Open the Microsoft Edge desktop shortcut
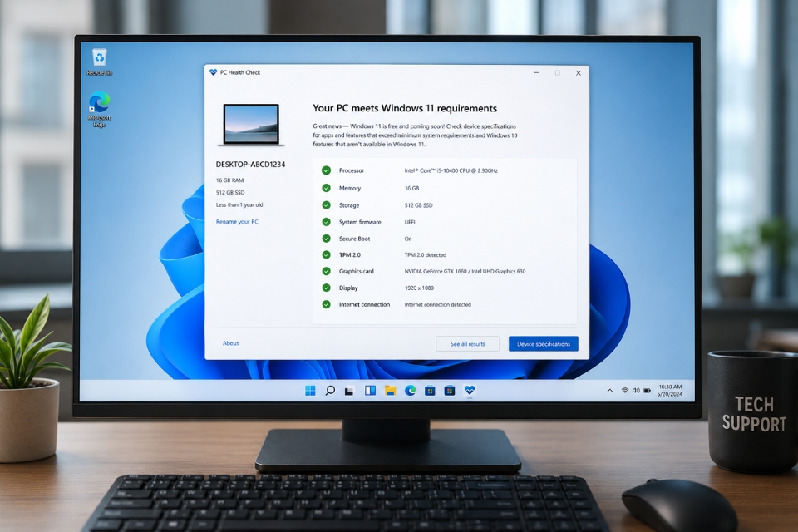Screen dimensions: 798x532 point(99,109)
